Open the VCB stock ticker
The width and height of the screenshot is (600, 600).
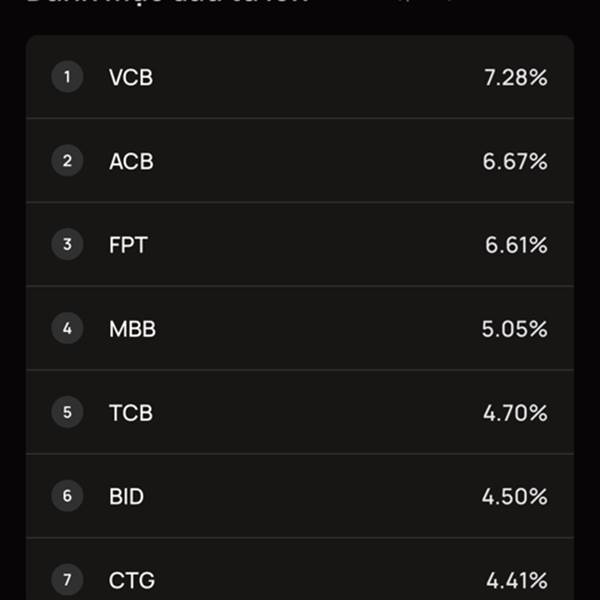(x=131, y=77)
